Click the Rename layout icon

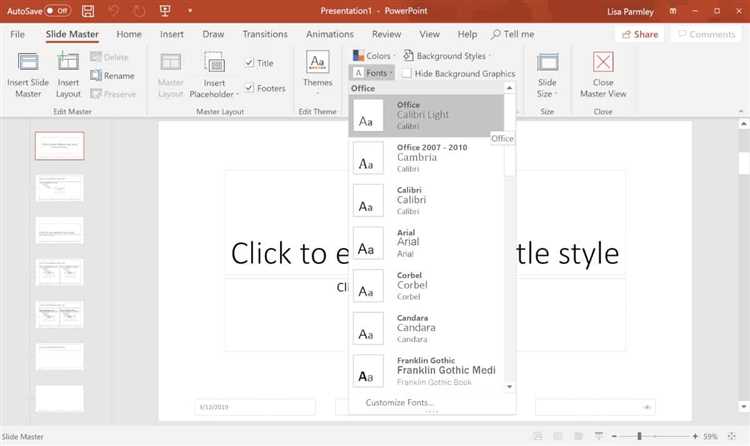click(x=96, y=75)
